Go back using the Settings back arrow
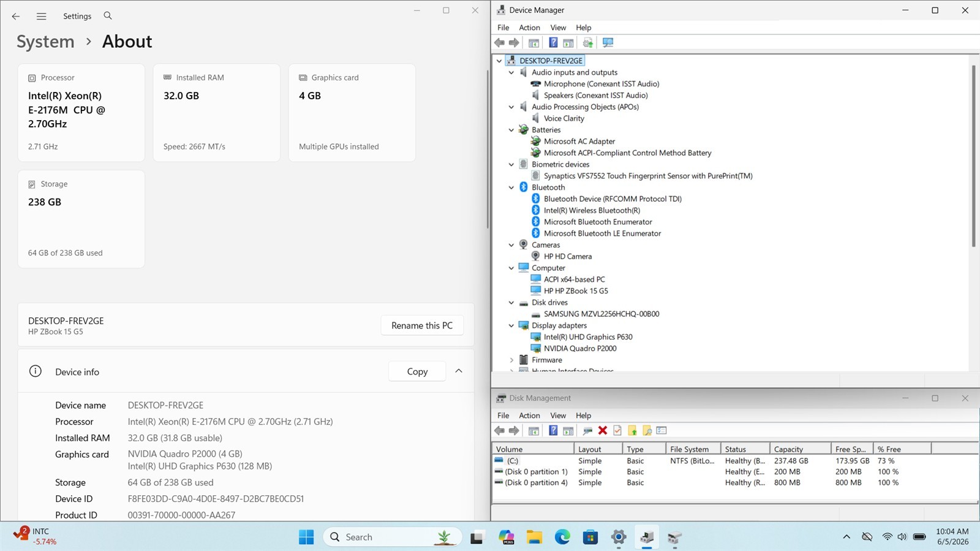980x551 pixels. 16,17
